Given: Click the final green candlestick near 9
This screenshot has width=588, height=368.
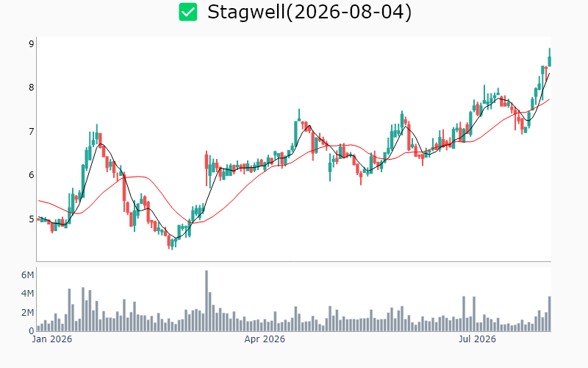Looking at the screenshot, I should point(549,57).
